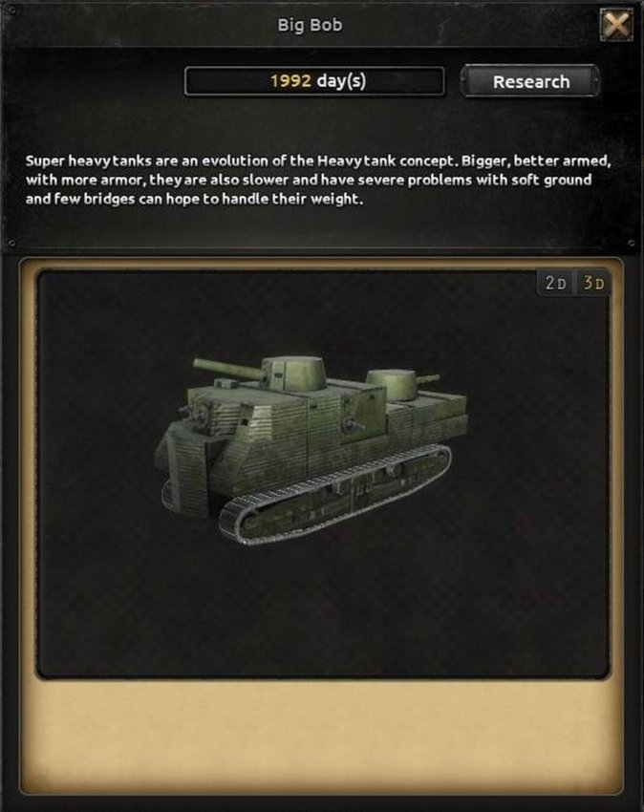Image resolution: width=644 pixels, height=812 pixels.
Task: Click the side sponson gun on hull
Action: pyautogui.click(x=353, y=425)
